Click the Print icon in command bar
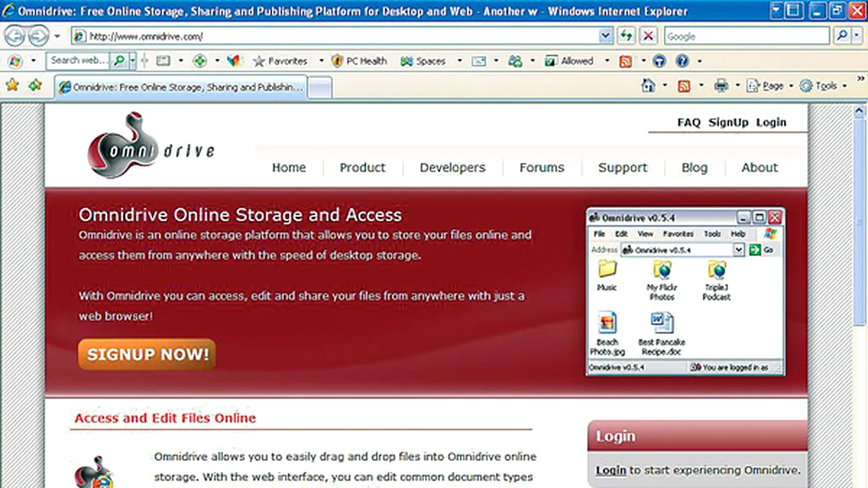The width and height of the screenshot is (868, 488). pyautogui.click(x=721, y=85)
